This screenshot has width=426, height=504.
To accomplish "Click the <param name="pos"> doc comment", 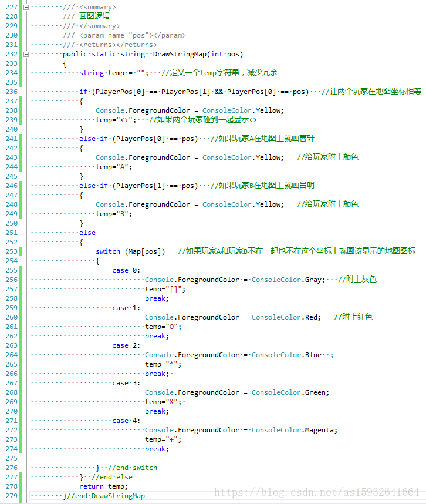I will click(x=133, y=35).
